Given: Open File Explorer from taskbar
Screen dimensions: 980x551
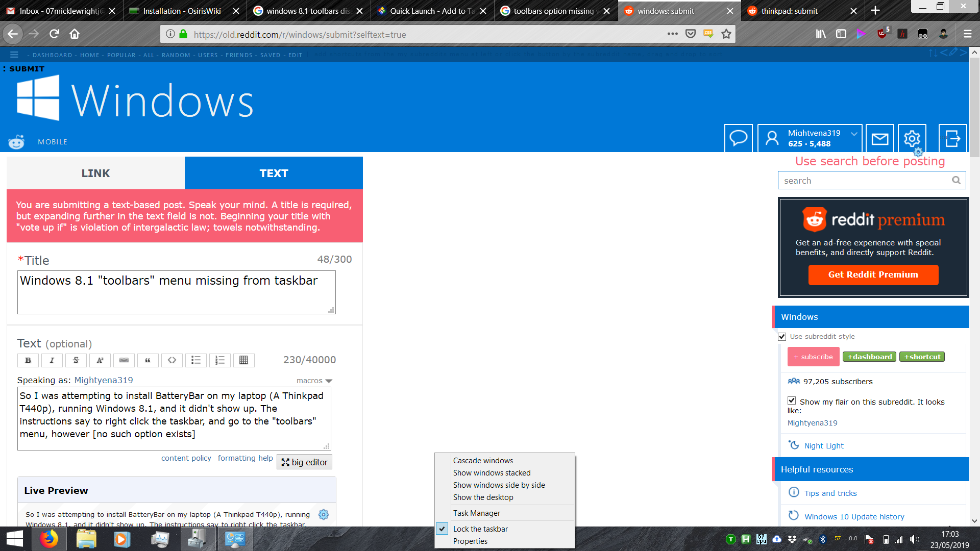Looking at the screenshot, I should click(86, 539).
